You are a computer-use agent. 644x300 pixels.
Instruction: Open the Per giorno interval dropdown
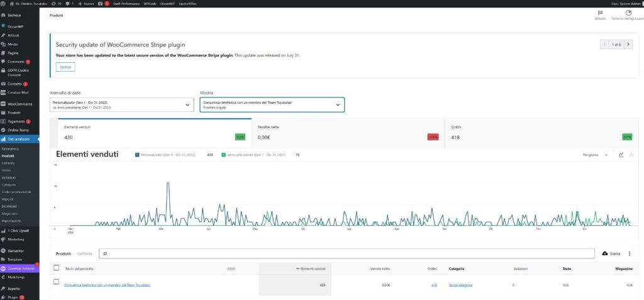[x=595, y=155]
